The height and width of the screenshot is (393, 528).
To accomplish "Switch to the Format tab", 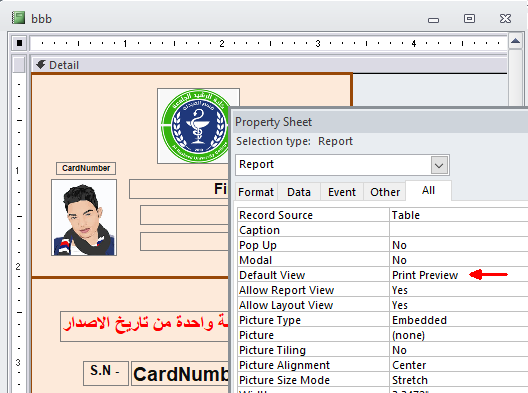I will 256,192.
